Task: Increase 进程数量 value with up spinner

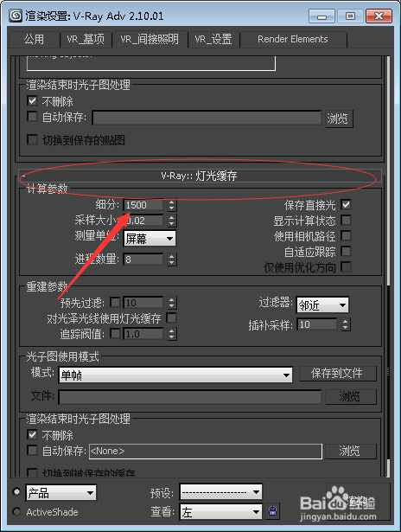Action: point(171,257)
